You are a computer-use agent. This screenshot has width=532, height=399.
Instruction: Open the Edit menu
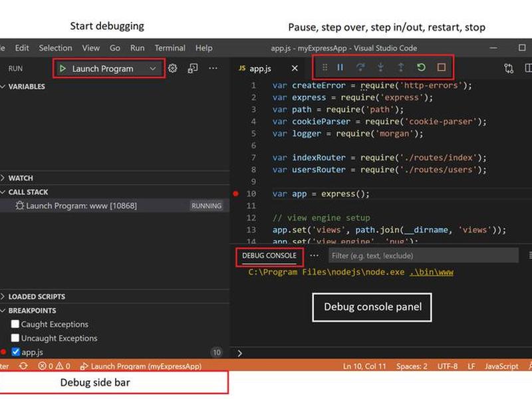[x=22, y=48]
